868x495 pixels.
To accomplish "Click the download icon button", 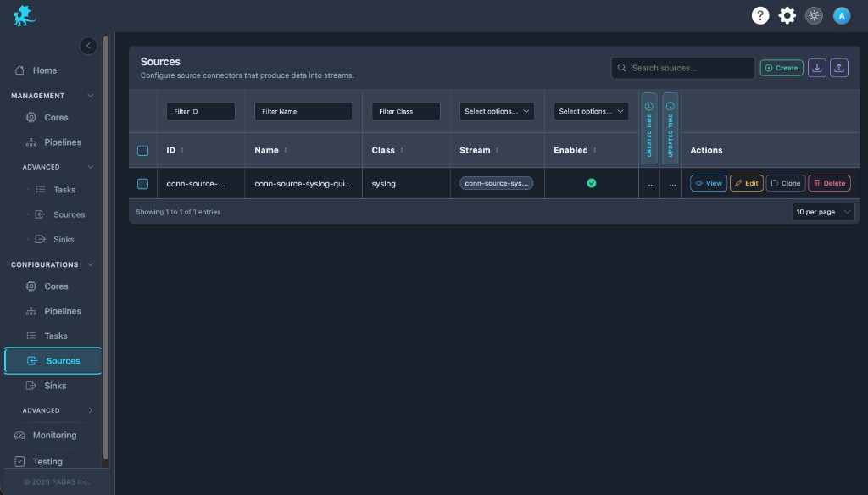I will click(816, 68).
